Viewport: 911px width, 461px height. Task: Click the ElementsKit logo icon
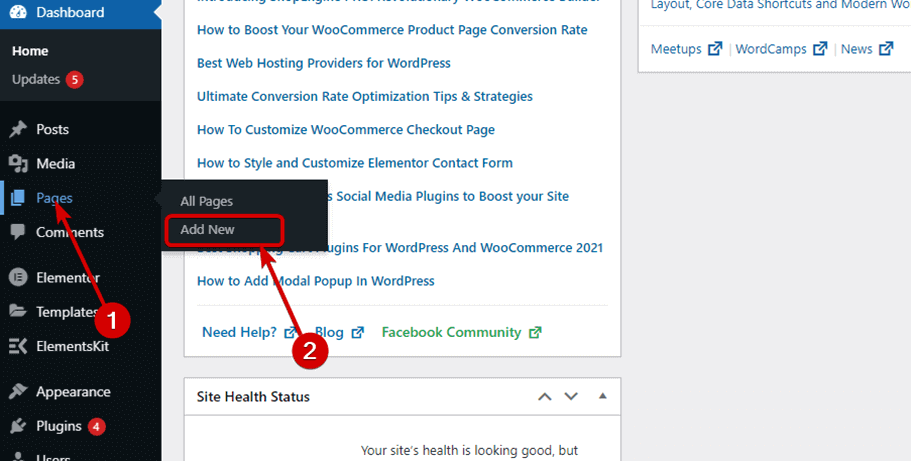pos(18,346)
